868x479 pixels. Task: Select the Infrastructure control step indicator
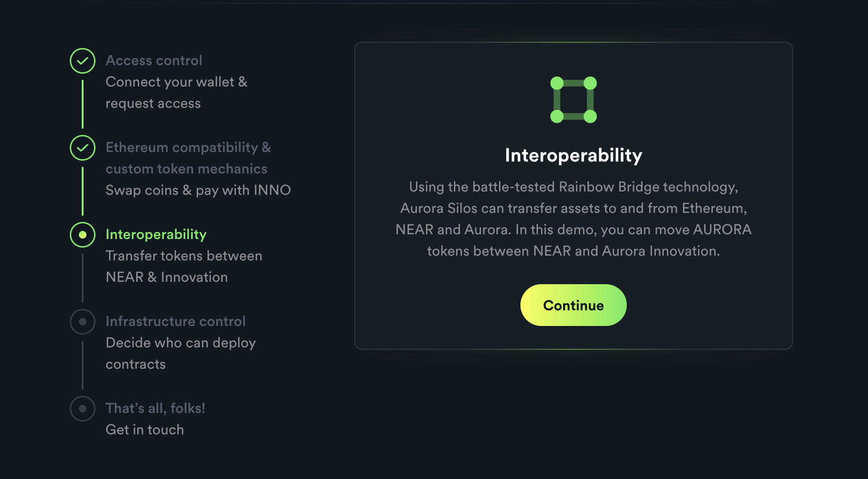pyautogui.click(x=83, y=322)
